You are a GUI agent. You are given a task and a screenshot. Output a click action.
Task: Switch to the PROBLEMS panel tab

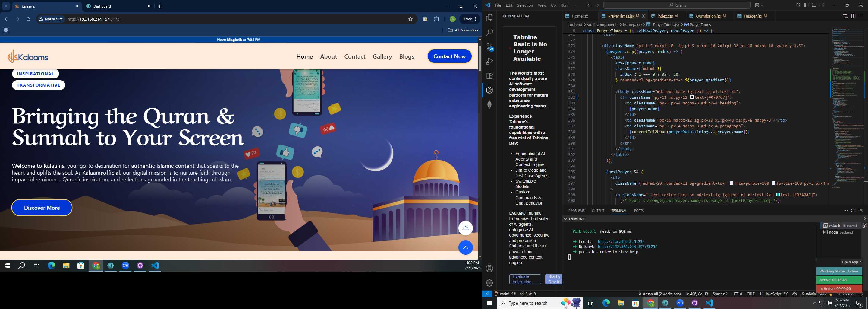coord(576,211)
